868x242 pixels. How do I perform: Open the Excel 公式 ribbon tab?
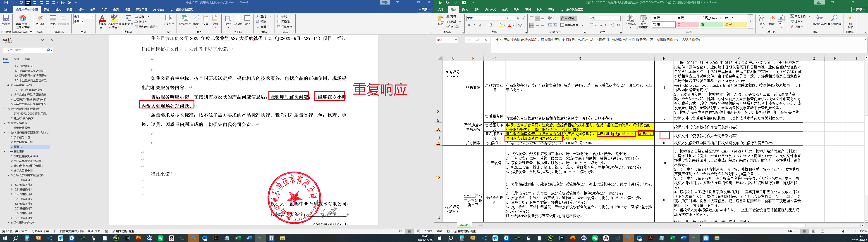click(505, 10)
